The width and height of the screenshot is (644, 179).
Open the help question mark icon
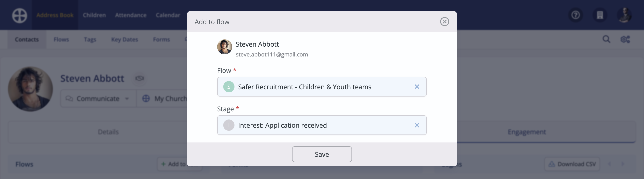tap(575, 15)
